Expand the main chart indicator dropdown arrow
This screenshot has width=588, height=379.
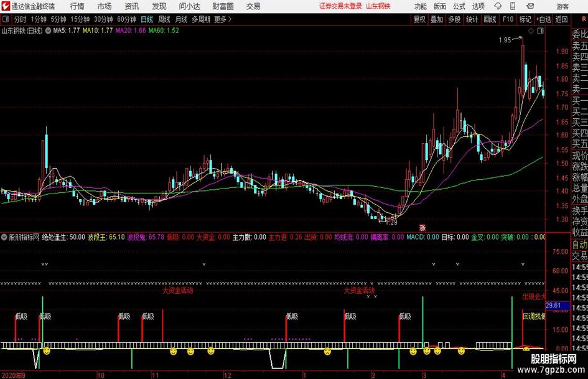pyautogui.click(x=48, y=30)
